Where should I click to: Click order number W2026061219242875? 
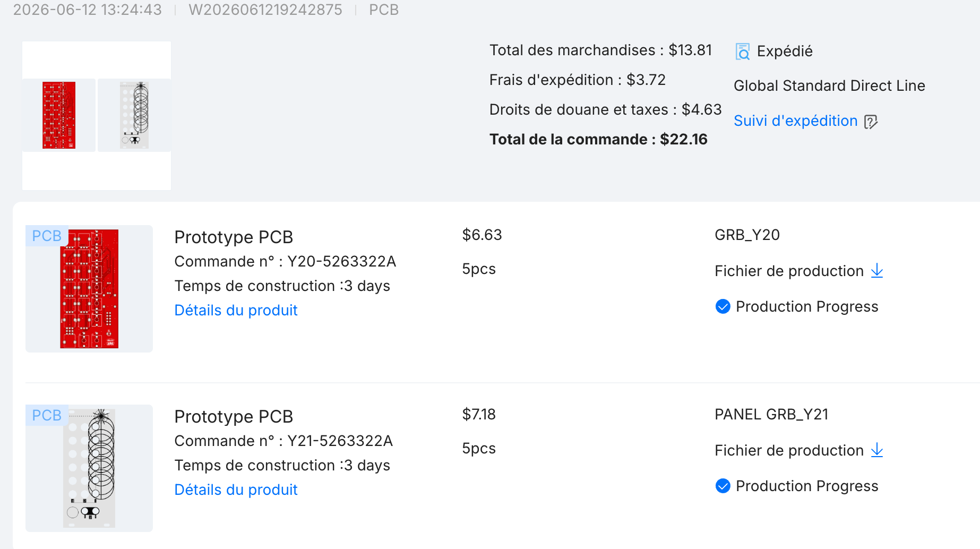[x=265, y=10]
